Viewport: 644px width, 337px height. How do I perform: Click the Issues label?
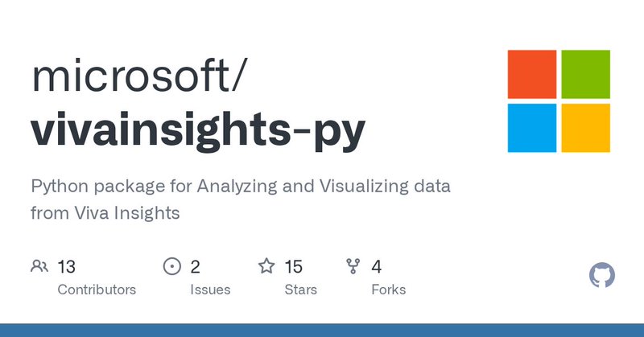click(210, 290)
